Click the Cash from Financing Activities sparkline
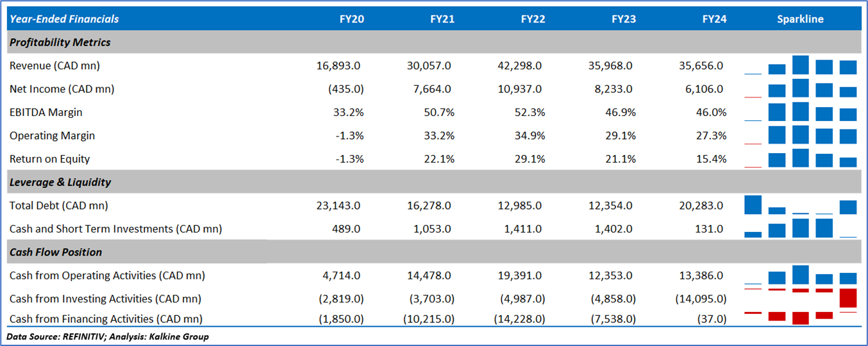Image resolution: width=868 pixels, height=346 pixels. 800,318
